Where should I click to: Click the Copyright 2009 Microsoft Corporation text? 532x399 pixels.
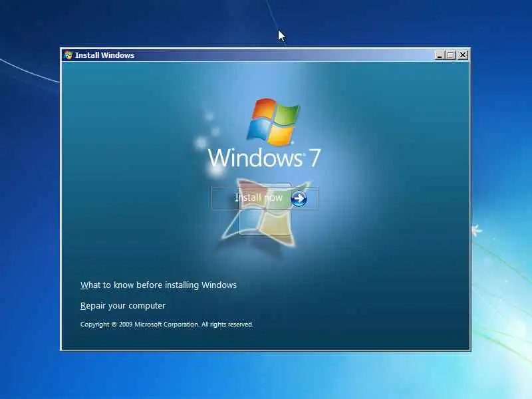[x=167, y=325]
